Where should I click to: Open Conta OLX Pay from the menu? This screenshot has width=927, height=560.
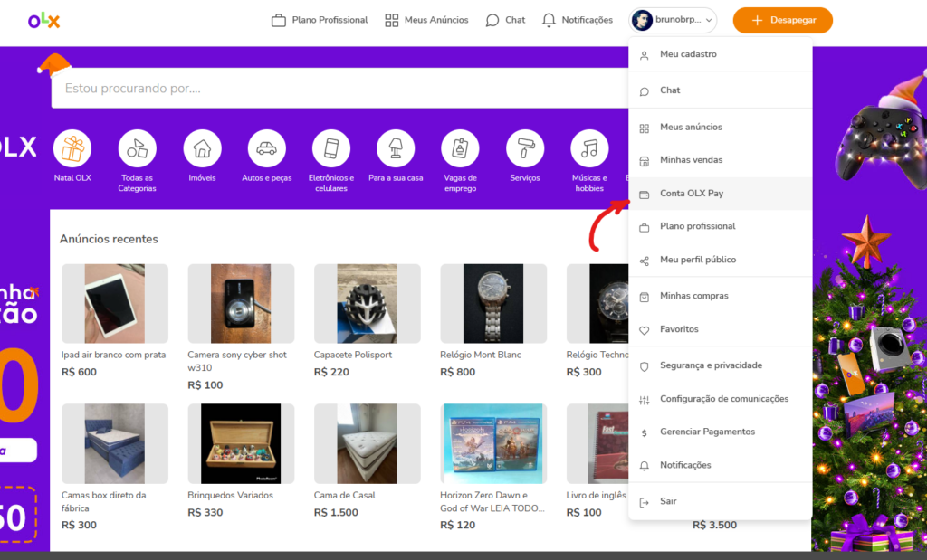(693, 193)
